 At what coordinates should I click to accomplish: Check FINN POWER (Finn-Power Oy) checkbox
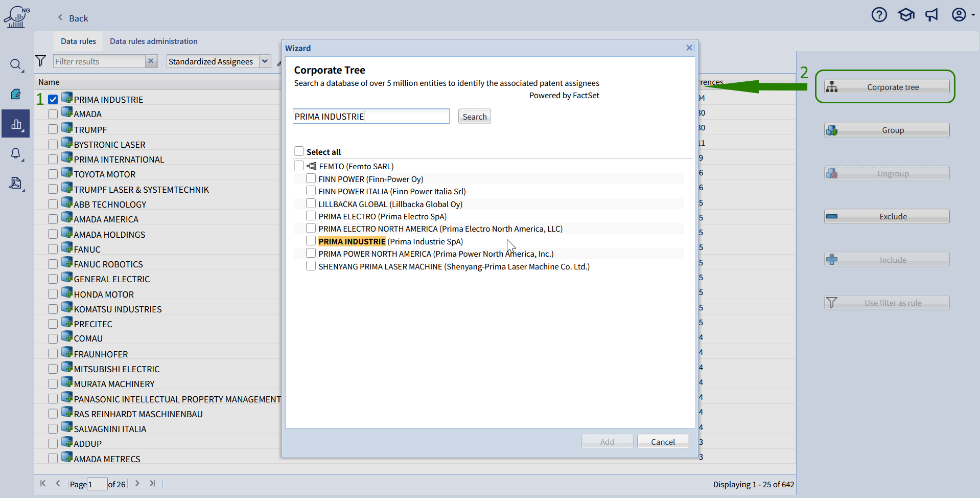[311, 178]
